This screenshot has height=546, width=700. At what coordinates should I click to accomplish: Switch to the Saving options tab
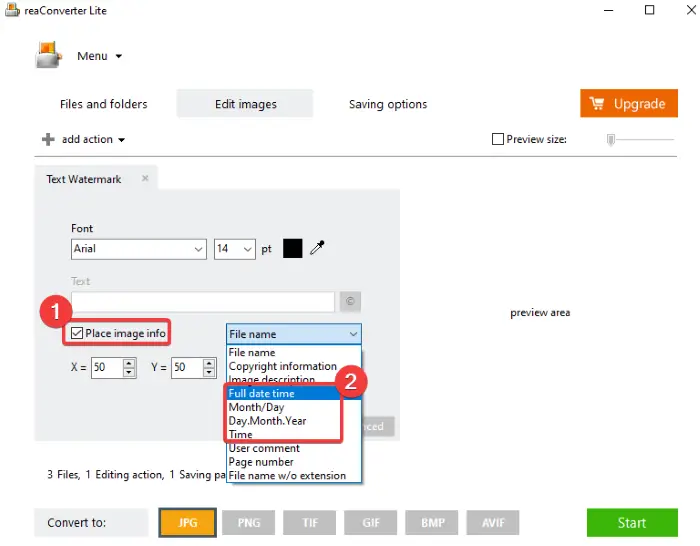tap(388, 104)
